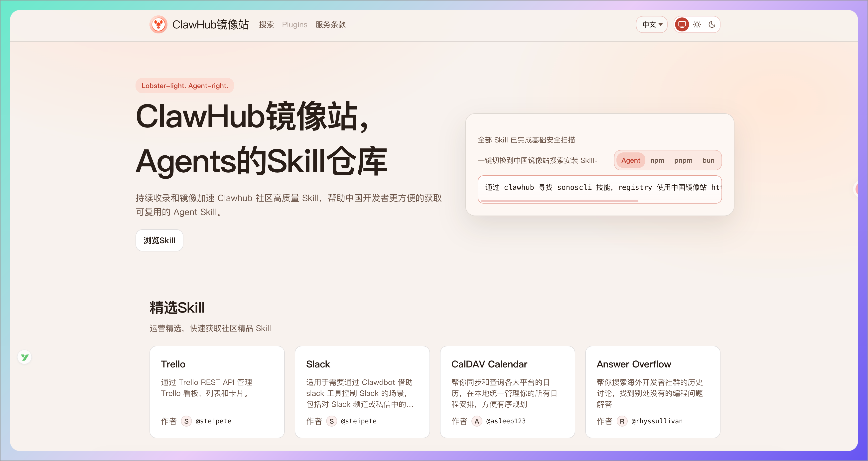
Task: Click the clawhub command input field
Action: 599,188
